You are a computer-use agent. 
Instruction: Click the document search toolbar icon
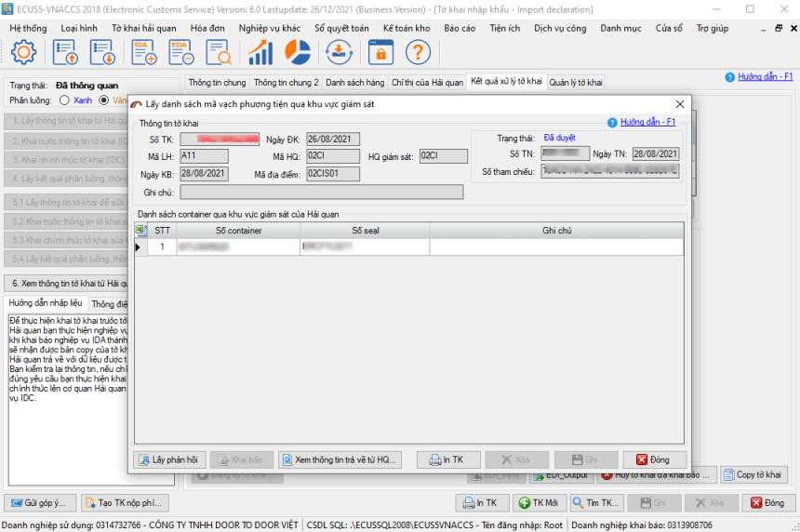[219, 52]
